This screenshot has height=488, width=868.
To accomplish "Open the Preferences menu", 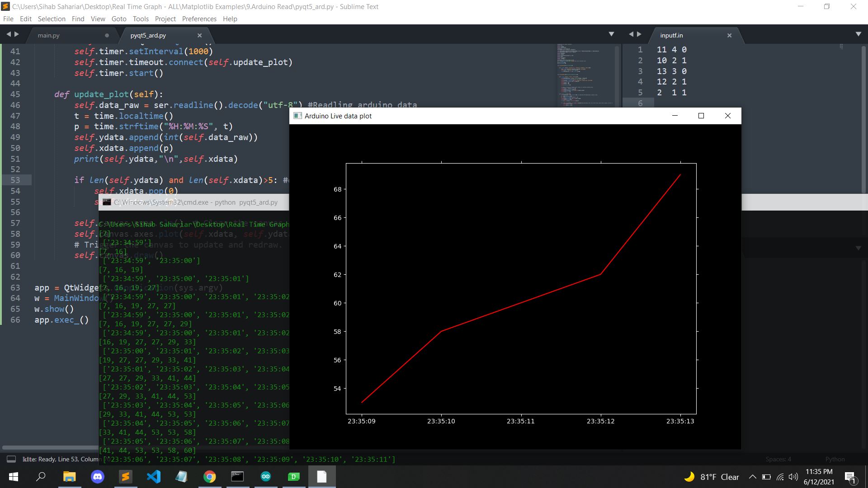I will pos(199,19).
